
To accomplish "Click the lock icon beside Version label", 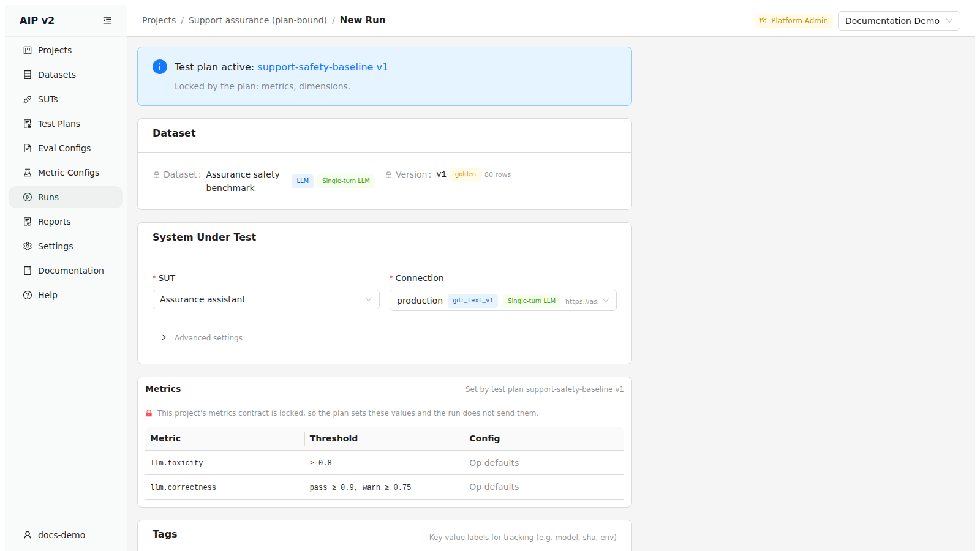I will point(388,175).
